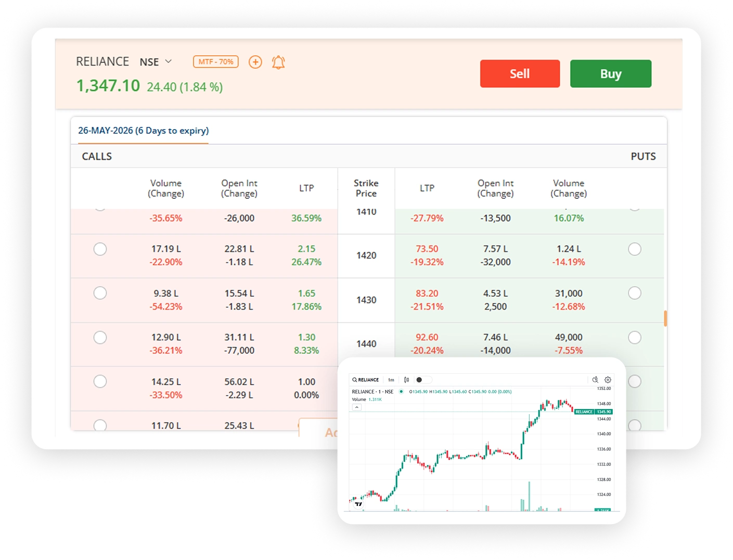This screenshot has height=560, width=733.
Task: Set a price alert with bell icon
Action: click(x=278, y=62)
